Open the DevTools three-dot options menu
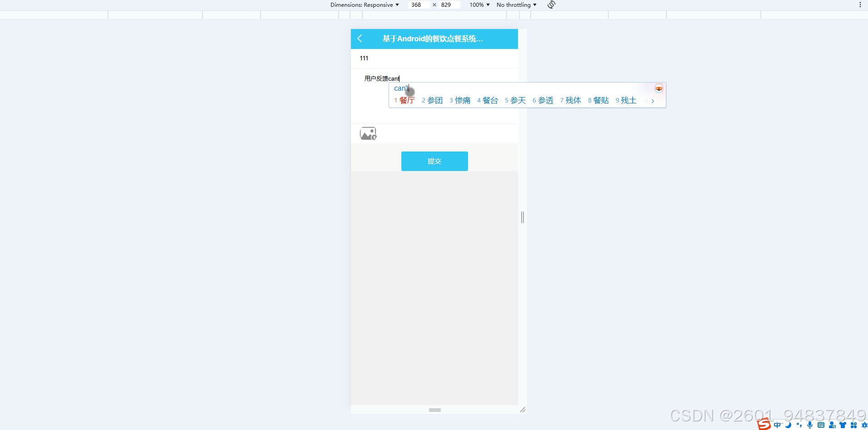 (x=860, y=5)
